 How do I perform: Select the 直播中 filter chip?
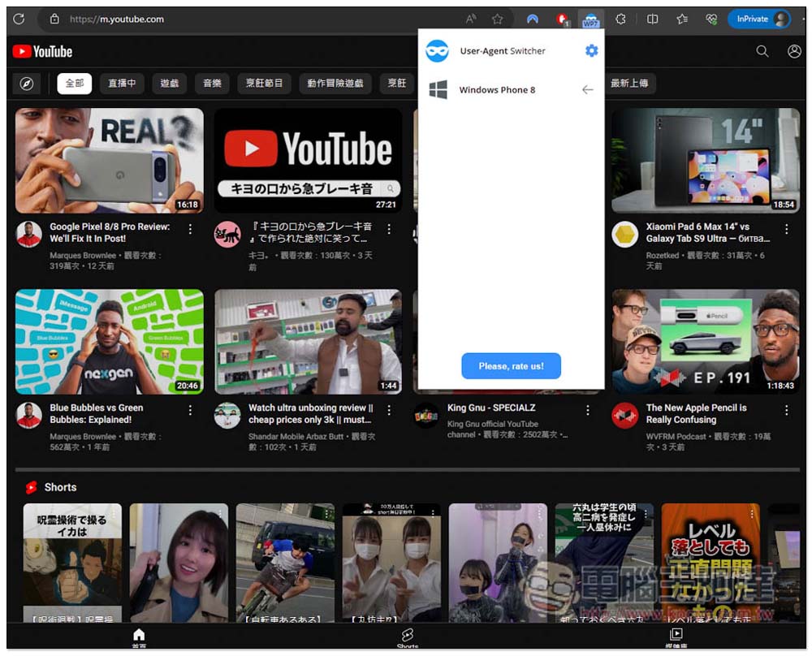(123, 84)
